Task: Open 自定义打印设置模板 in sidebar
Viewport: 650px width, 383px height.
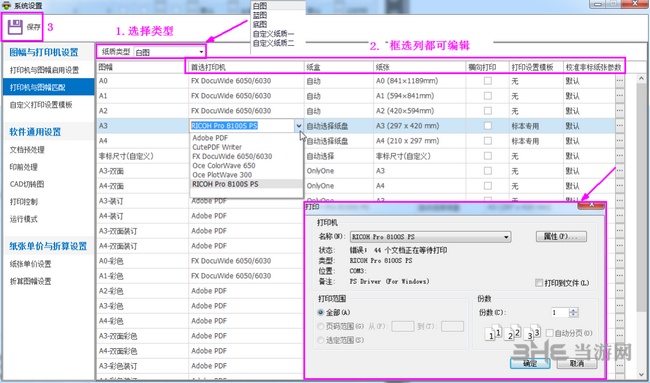Action: [x=41, y=105]
